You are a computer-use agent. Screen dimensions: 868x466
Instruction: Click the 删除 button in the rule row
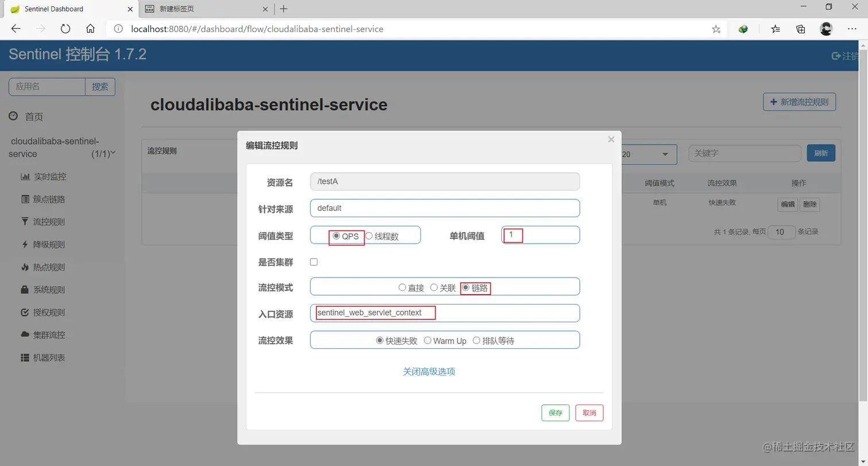tap(809, 204)
